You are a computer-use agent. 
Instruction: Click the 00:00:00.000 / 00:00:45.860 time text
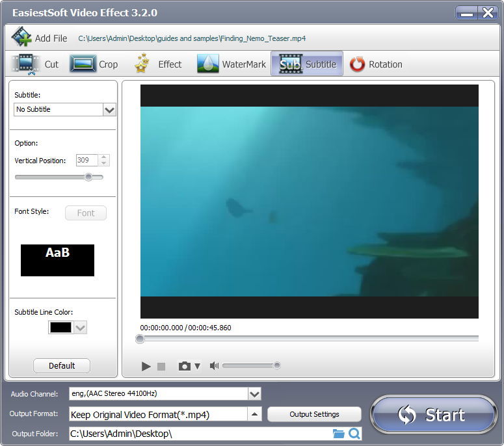pyautogui.click(x=185, y=328)
